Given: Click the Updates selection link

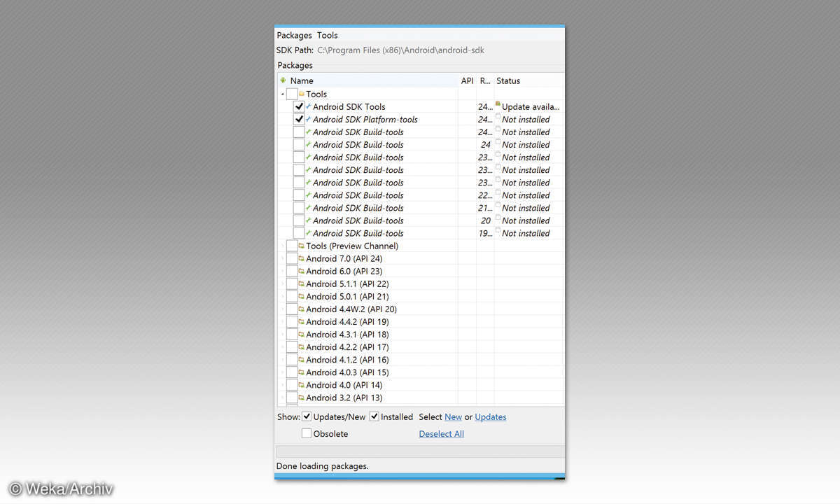Looking at the screenshot, I should [491, 416].
